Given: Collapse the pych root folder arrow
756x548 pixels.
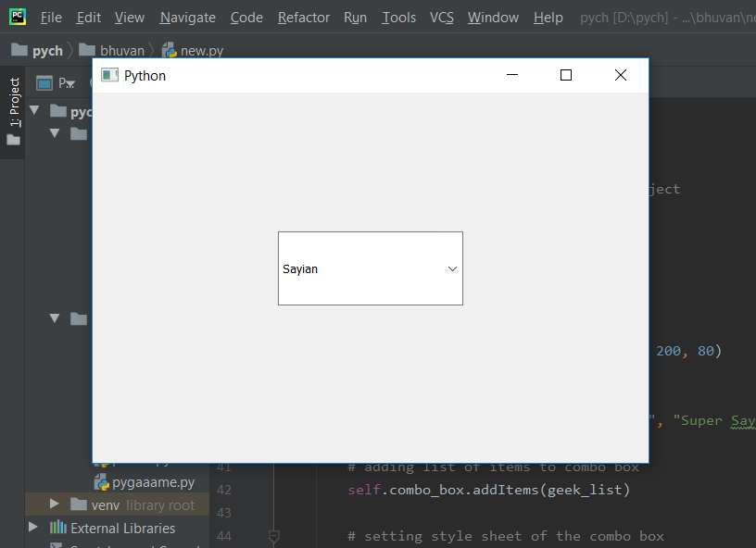Looking at the screenshot, I should (x=35, y=111).
